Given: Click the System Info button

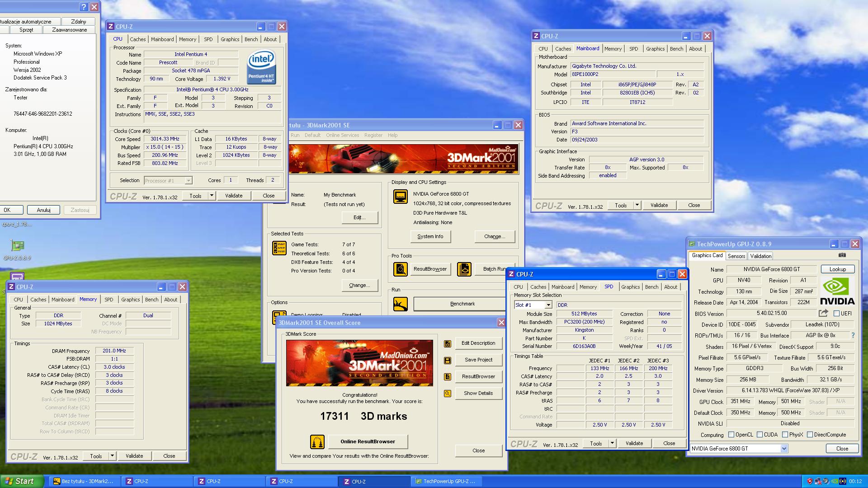Looking at the screenshot, I should tap(430, 236).
